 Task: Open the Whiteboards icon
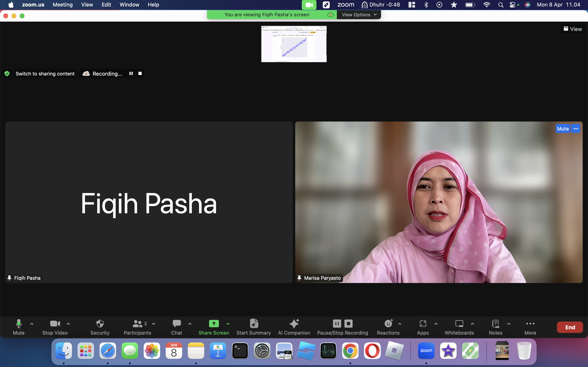(459, 324)
